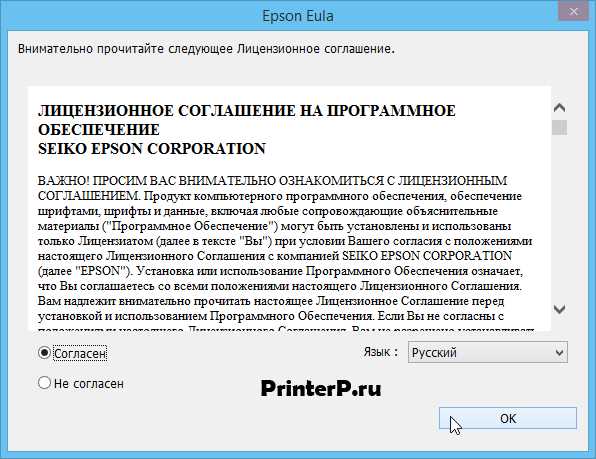Close the Epson Eula window
The image size is (596, 459).
click(x=573, y=11)
